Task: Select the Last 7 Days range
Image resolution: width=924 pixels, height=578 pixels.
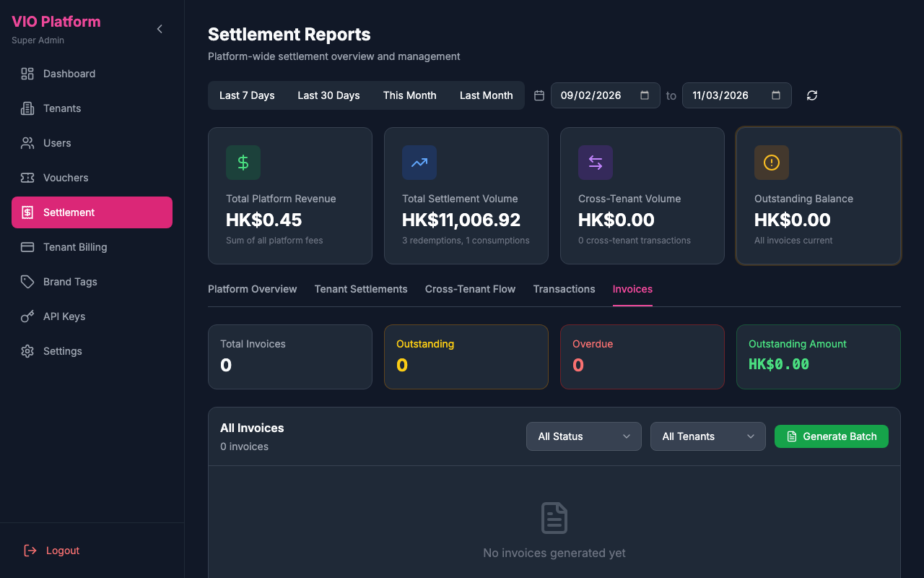Action: (x=247, y=95)
